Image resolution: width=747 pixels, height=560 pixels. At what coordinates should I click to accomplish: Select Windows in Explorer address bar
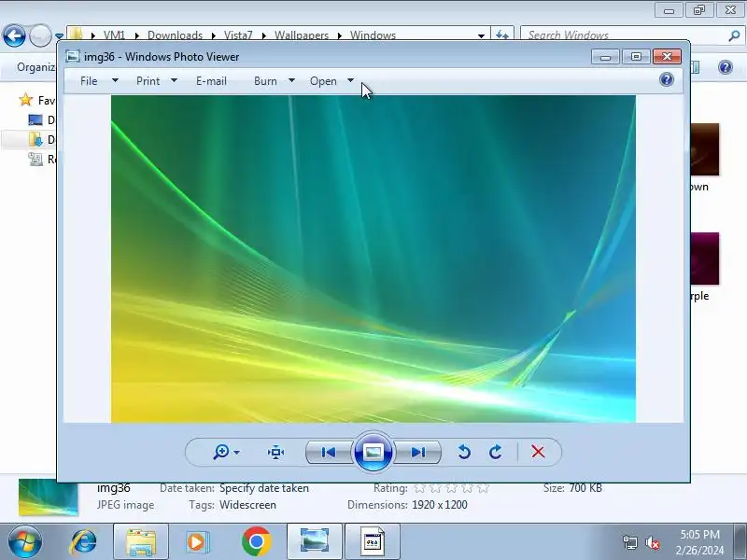point(373,35)
